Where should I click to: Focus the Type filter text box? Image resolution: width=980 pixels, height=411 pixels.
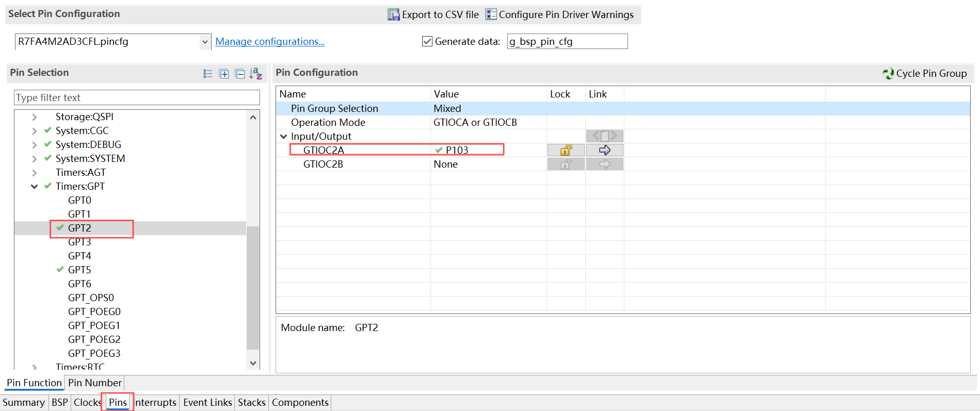137,97
